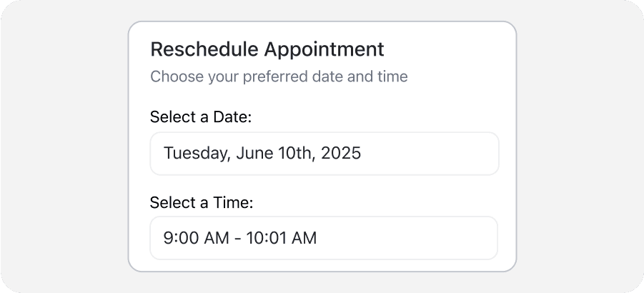Viewport: 644px width, 293px height.
Task: Expand the 9:00 AM time slot selector
Action: pos(324,238)
